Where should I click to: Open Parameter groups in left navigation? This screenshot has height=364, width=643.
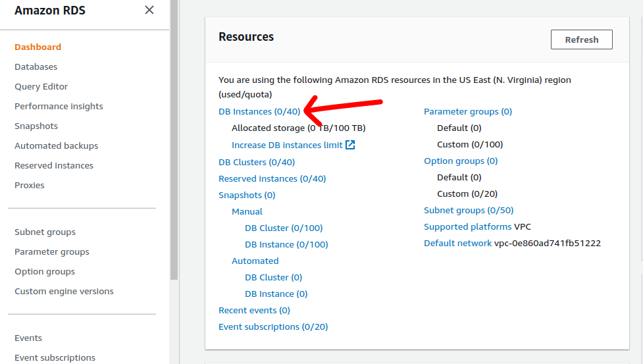point(52,251)
